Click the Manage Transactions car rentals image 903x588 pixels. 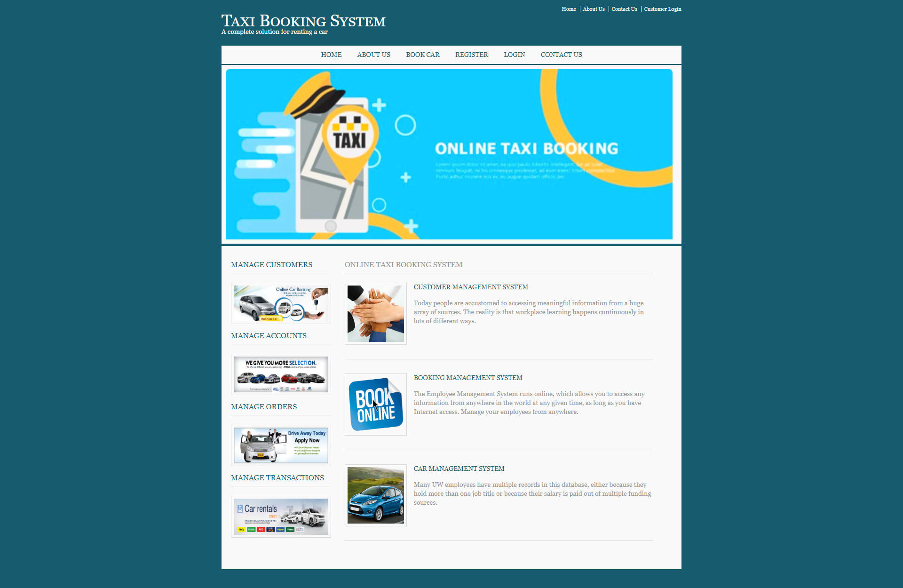point(281,517)
